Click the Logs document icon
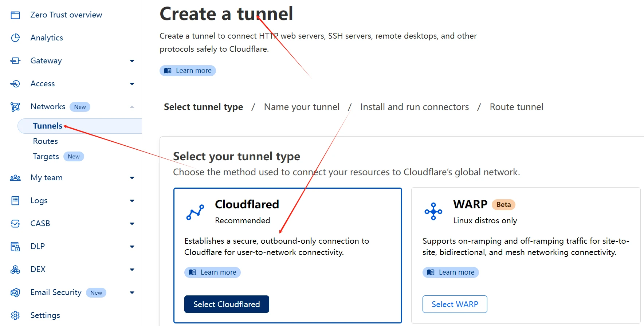The height and width of the screenshot is (326, 644). tap(15, 201)
